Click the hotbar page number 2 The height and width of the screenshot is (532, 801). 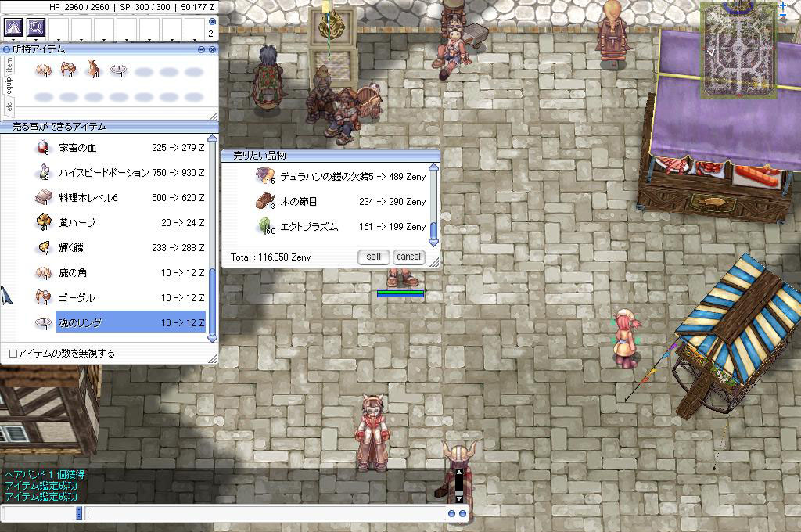[x=210, y=33]
